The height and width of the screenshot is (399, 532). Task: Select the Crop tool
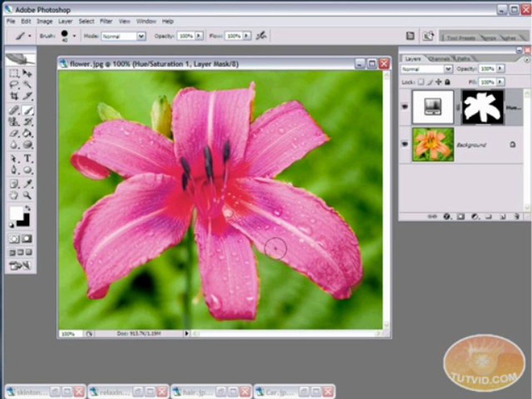(14, 96)
